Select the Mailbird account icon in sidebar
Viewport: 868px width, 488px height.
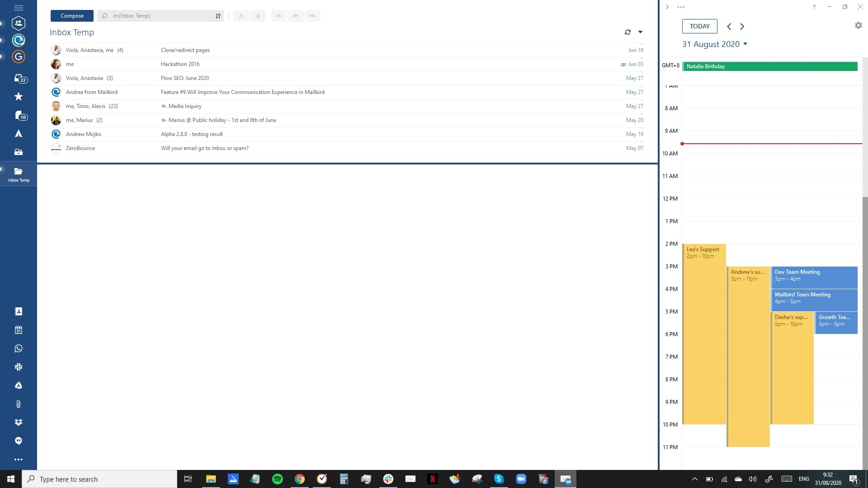click(19, 40)
